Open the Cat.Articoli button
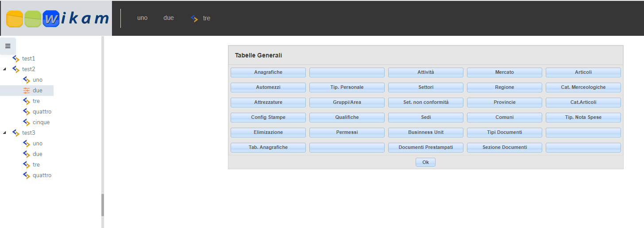644x228 pixels. [583, 103]
